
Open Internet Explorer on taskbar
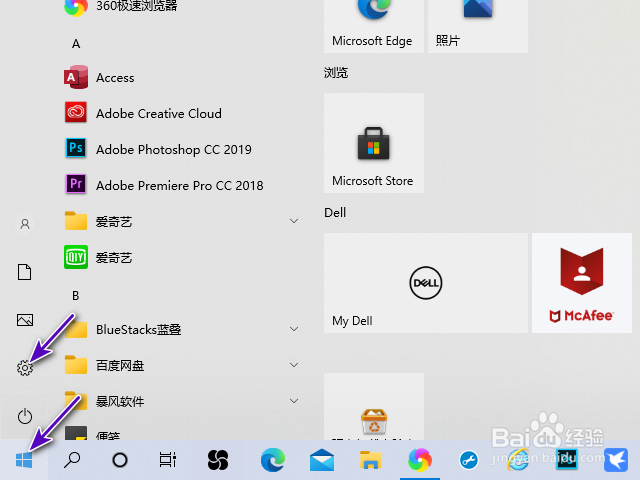[x=517, y=460]
